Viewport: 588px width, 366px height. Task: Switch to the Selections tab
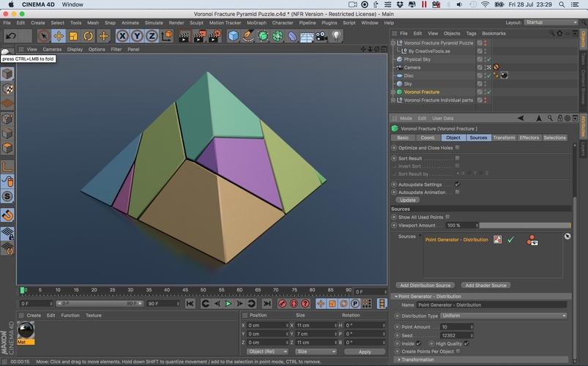tap(554, 138)
